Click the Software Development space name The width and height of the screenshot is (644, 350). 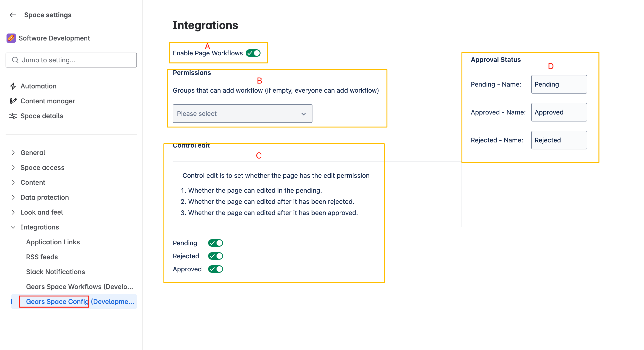(x=54, y=38)
